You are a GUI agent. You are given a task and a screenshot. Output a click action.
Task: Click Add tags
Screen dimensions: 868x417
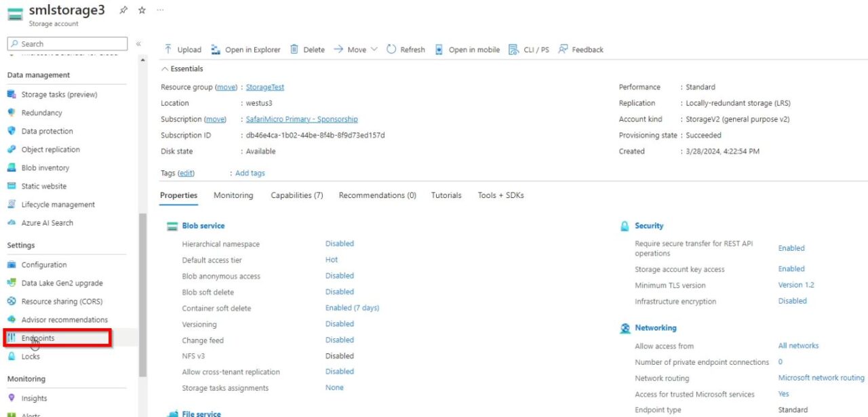[250, 173]
